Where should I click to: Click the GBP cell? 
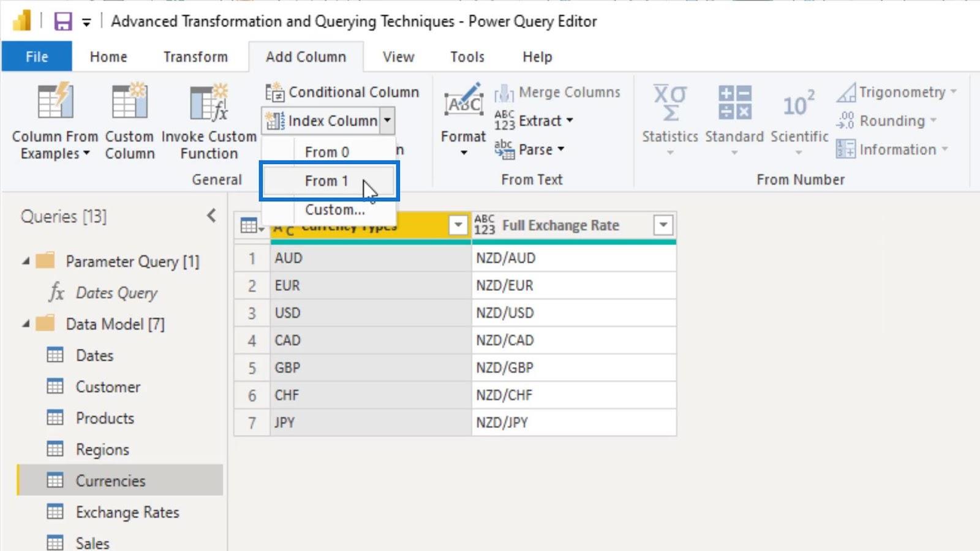(371, 368)
